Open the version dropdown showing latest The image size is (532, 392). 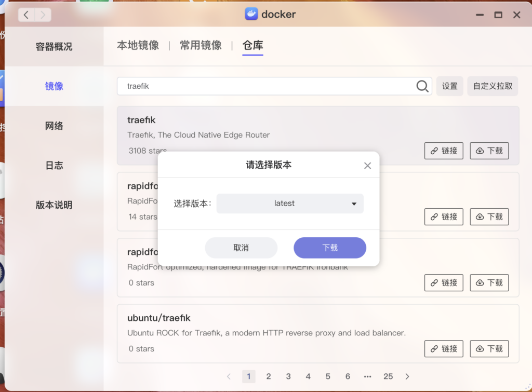click(x=290, y=204)
